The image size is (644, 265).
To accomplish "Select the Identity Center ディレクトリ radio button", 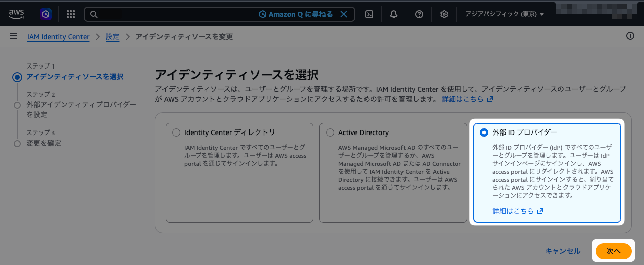I will [176, 132].
